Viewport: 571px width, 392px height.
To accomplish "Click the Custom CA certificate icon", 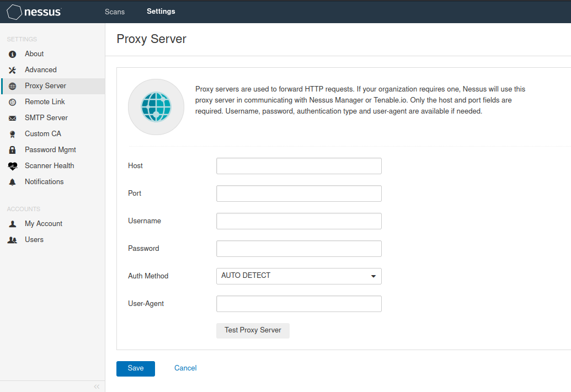I will click(x=12, y=135).
